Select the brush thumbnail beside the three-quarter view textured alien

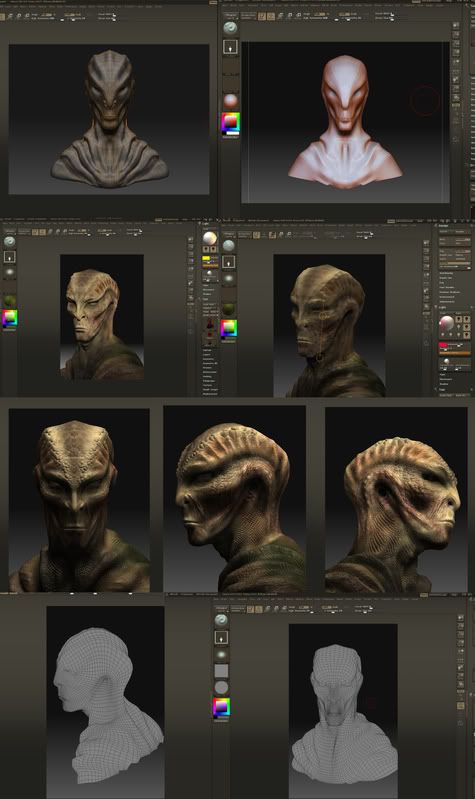(x=9, y=242)
